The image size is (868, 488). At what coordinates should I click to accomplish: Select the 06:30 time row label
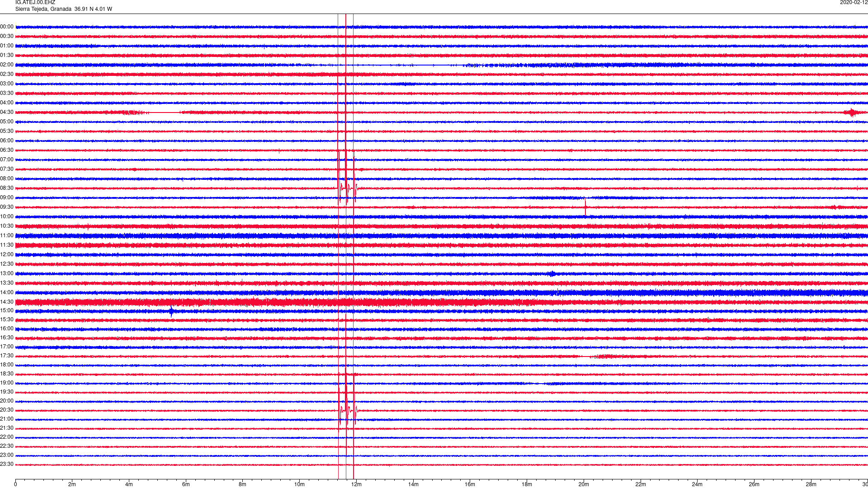click(x=7, y=150)
